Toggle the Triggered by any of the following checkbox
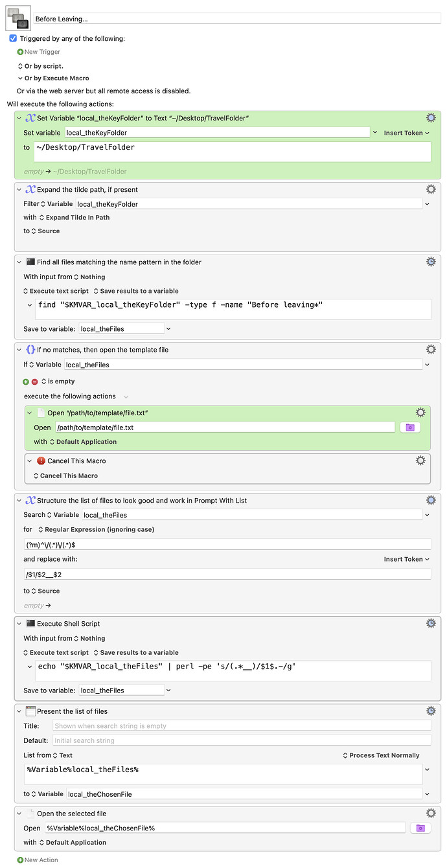Screen dimensions: 447x868 13,38
